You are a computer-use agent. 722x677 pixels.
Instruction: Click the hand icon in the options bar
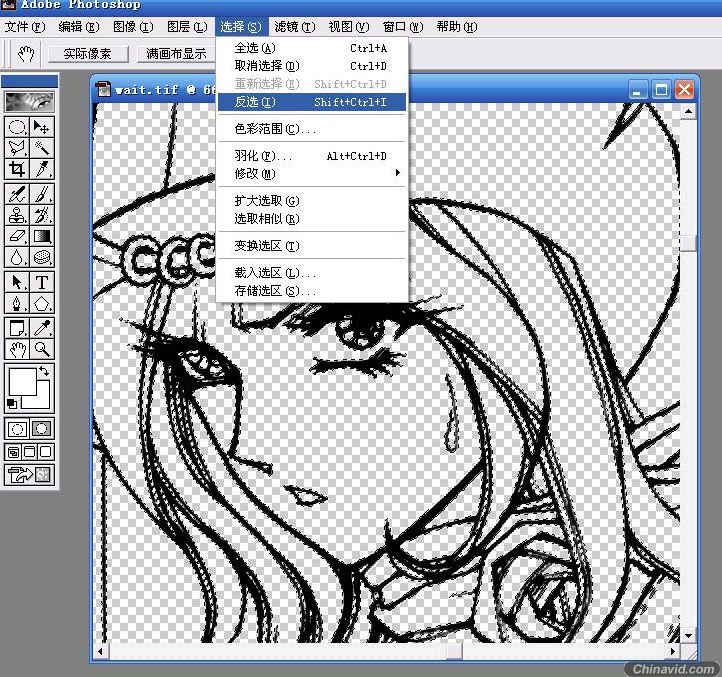click(x=26, y=54)
